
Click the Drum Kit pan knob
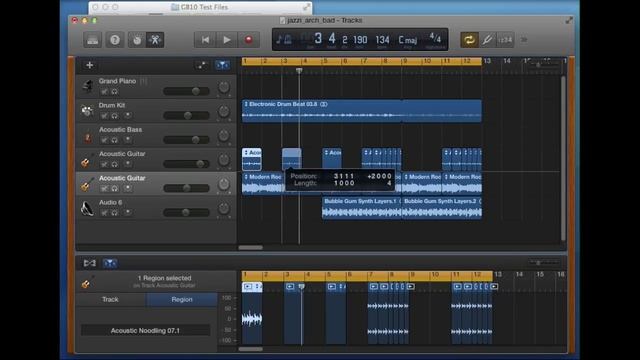tap(224, 111)
